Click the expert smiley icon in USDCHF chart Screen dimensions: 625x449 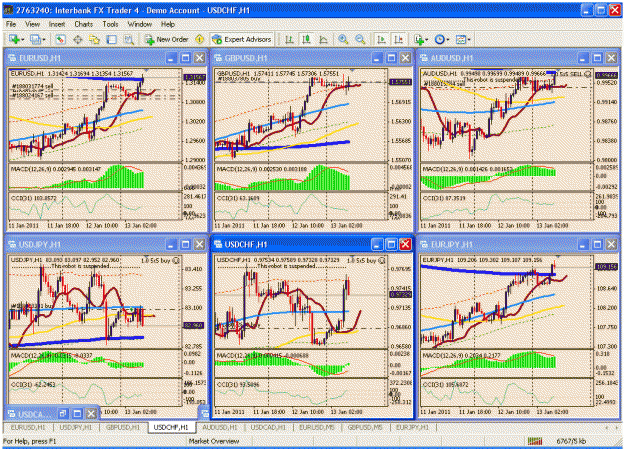pos(381,260)
